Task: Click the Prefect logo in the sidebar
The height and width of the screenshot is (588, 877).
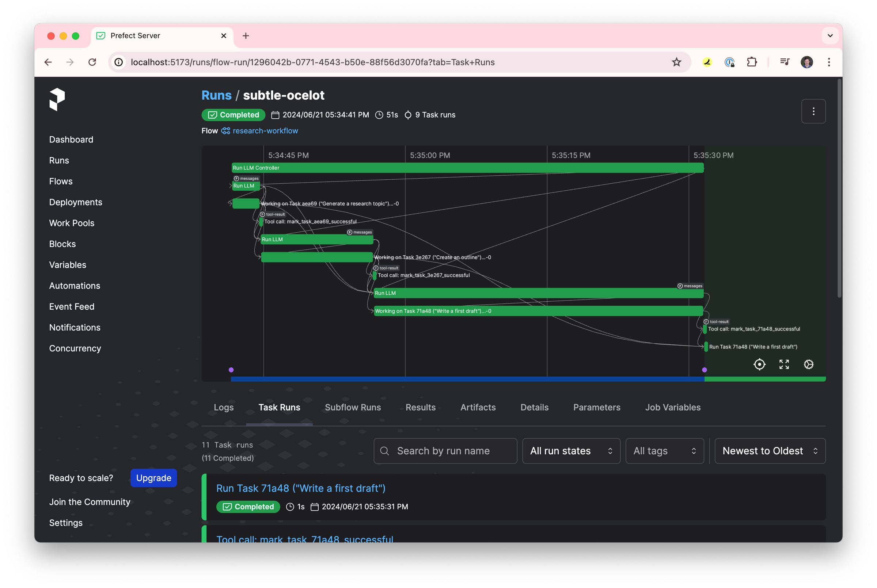Action: 57,99
